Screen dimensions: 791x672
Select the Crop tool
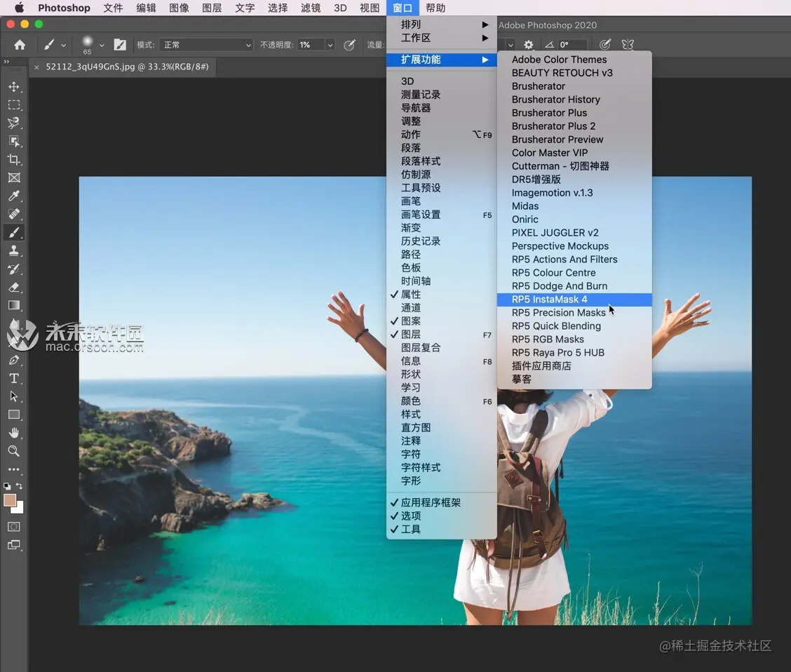click(14, 159)
